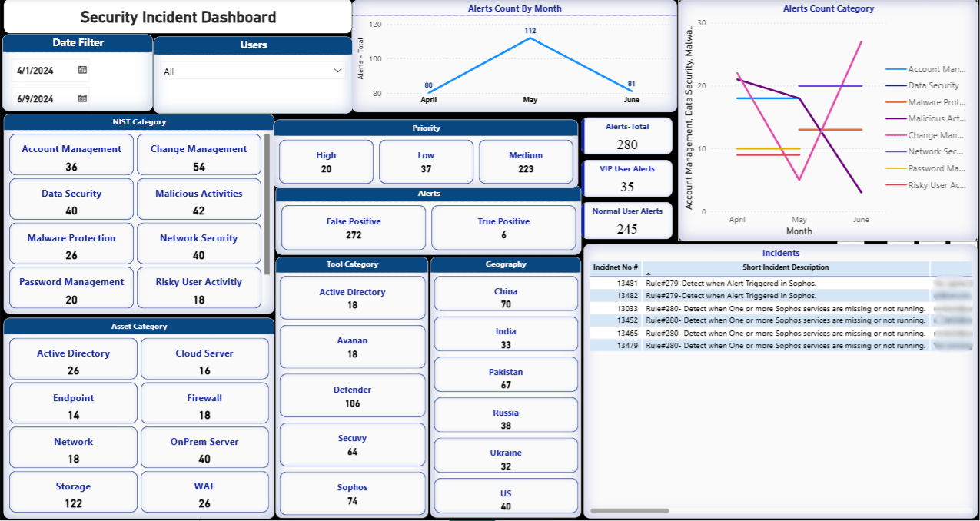The height and width of the screenshot is (521, 980).
Task: Click the Incidents table horizontal scrollbar
Action: 630,510
